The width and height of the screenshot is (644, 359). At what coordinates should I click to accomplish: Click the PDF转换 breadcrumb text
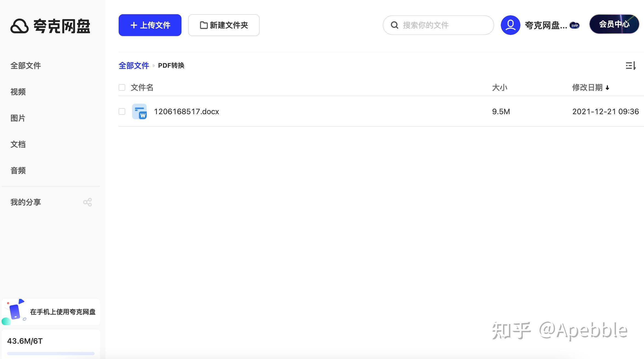[171, 66]
